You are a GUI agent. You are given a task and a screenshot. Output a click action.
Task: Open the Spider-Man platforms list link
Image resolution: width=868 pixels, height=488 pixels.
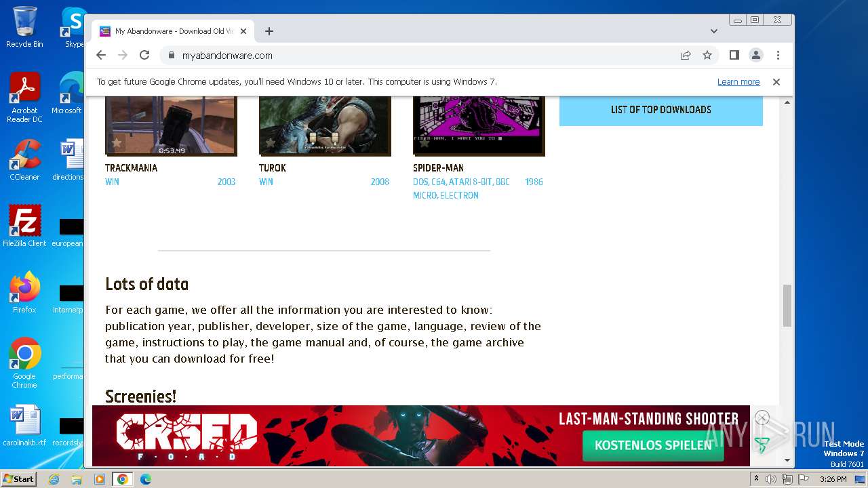[x=461, y=188]
